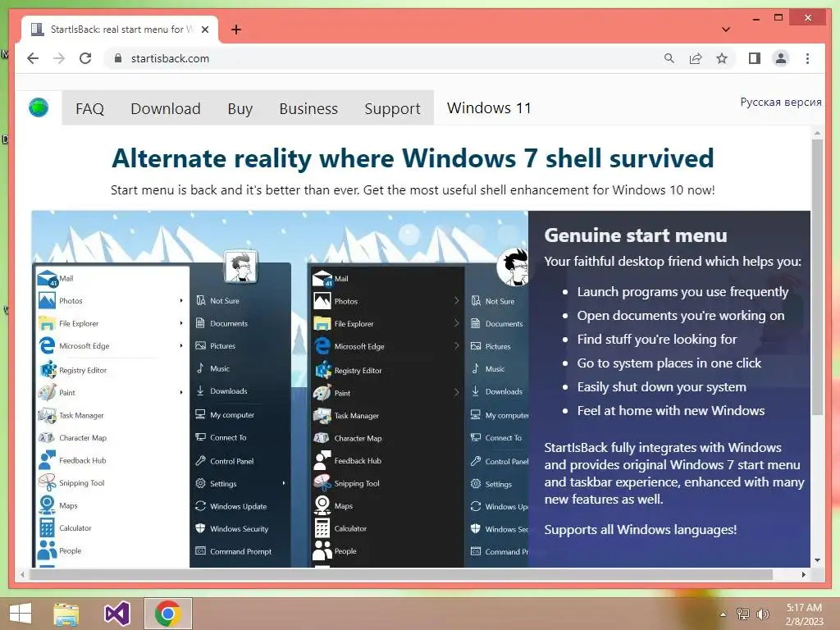Open the Chrome profile avatar
Image resolution: width=840 pixels, height=630 pixels.
[781, 58]
